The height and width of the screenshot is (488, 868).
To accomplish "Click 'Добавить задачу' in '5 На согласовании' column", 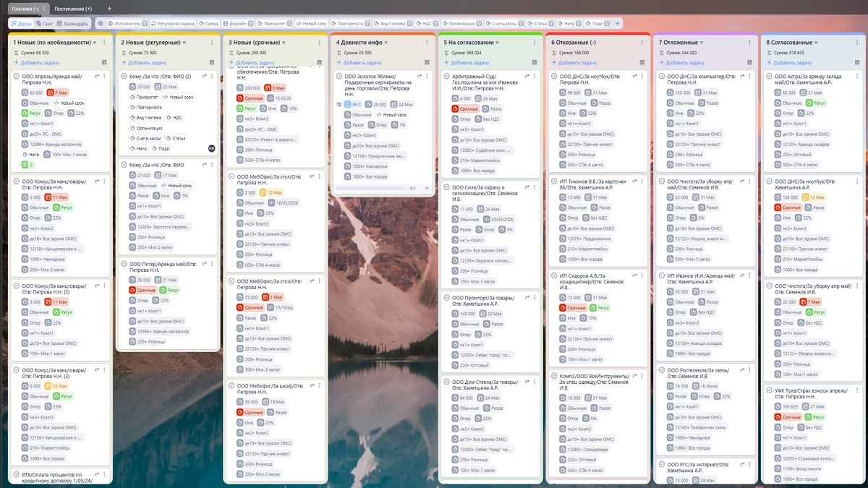I will coord(469,63).
